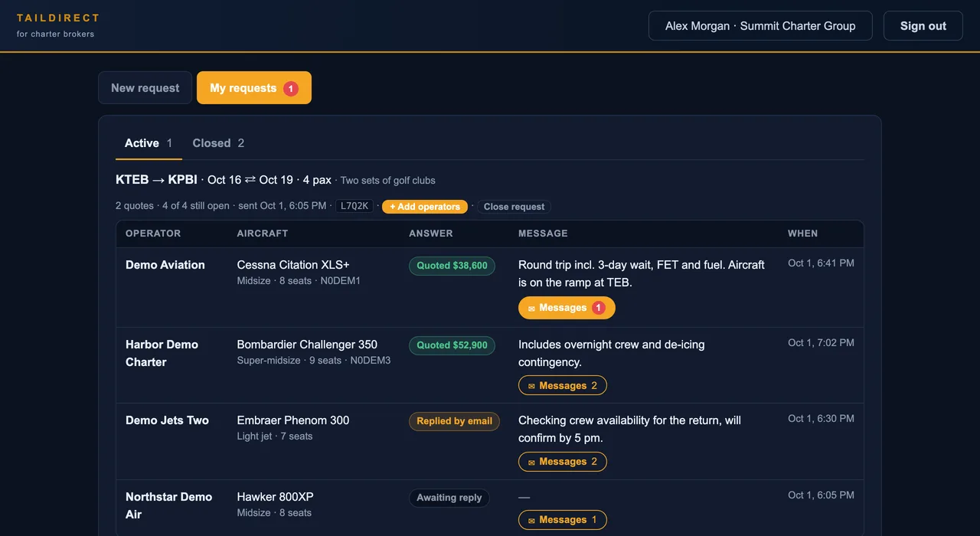Click the Oct 1, 6:30 PM timestamp
Screen dimensions: 980x536
coord(821,419)
